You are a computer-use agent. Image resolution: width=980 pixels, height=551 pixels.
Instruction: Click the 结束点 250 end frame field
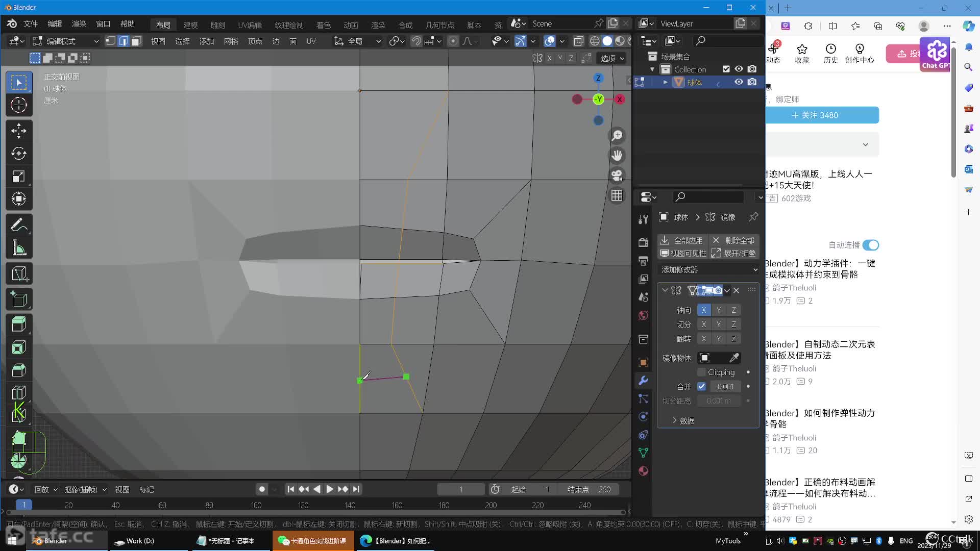(589, 489)
